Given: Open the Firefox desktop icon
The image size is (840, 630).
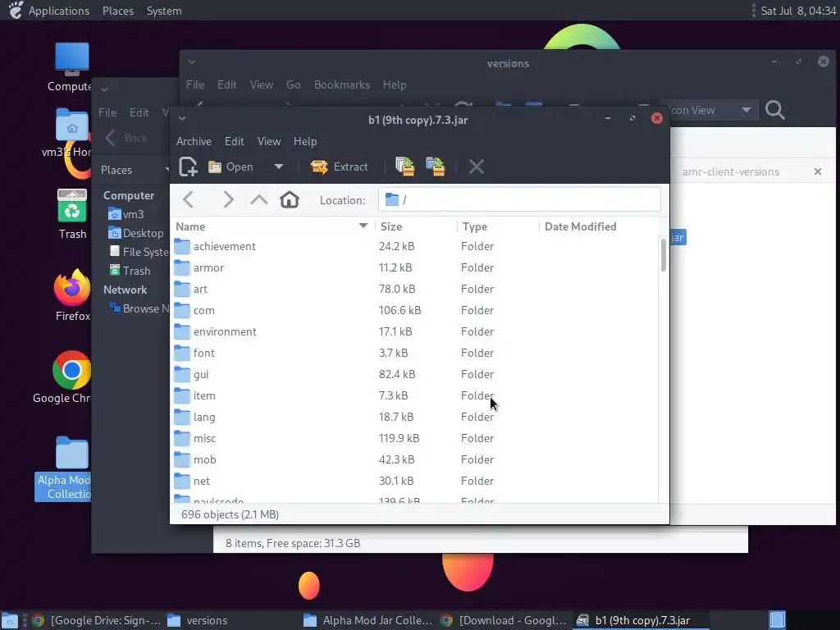Looking at the screenshot, I should pos(72,295).
